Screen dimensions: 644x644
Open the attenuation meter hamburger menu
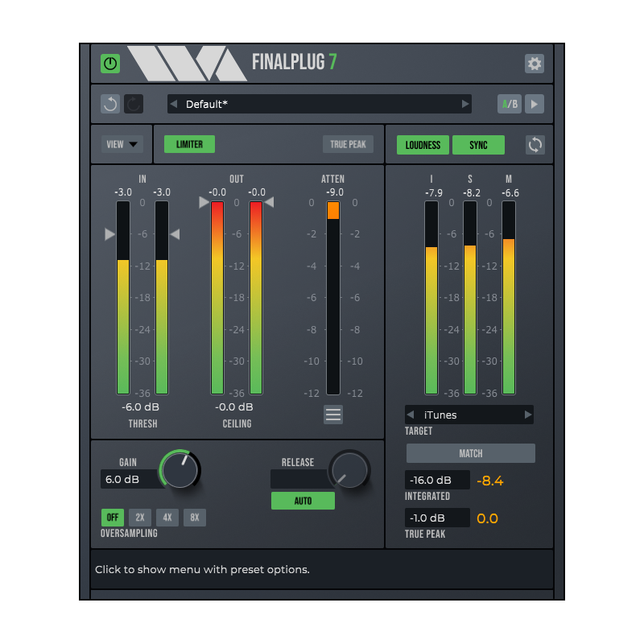[333, 415]
